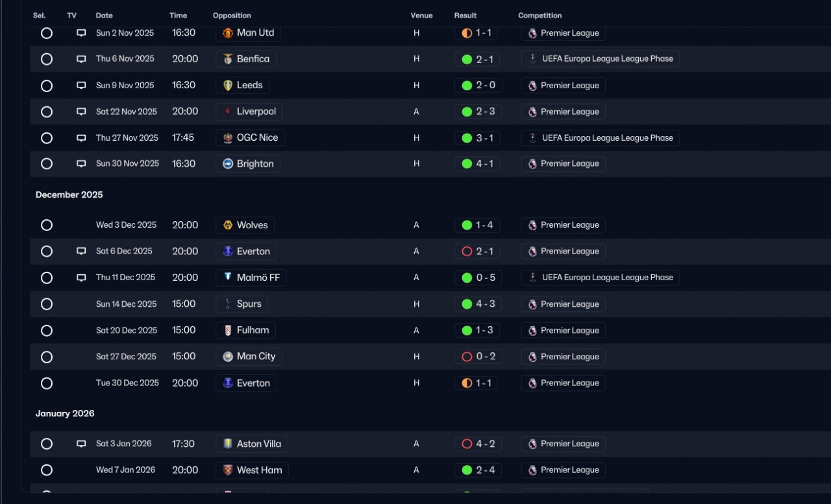The height and width of the screenshot is (504, 831).
Task: Click the TV icon for the Everton 6 Dec match
Action: [81, 251]
